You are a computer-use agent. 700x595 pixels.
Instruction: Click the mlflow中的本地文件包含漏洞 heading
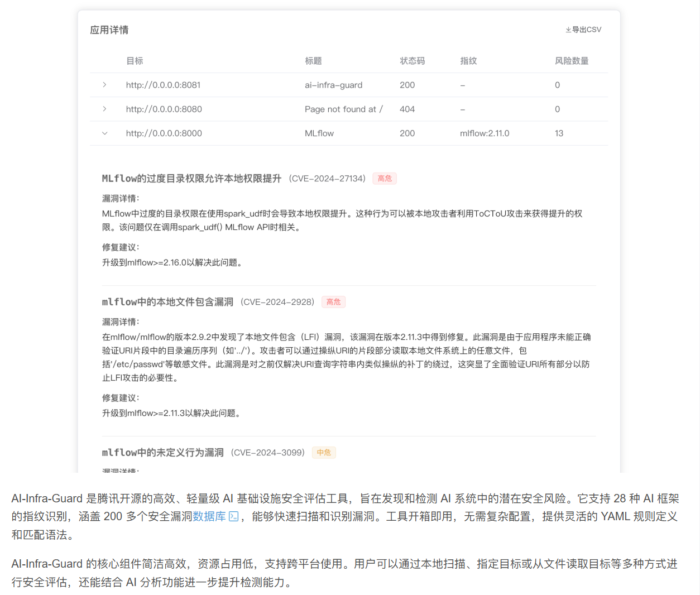click(167, 302)
